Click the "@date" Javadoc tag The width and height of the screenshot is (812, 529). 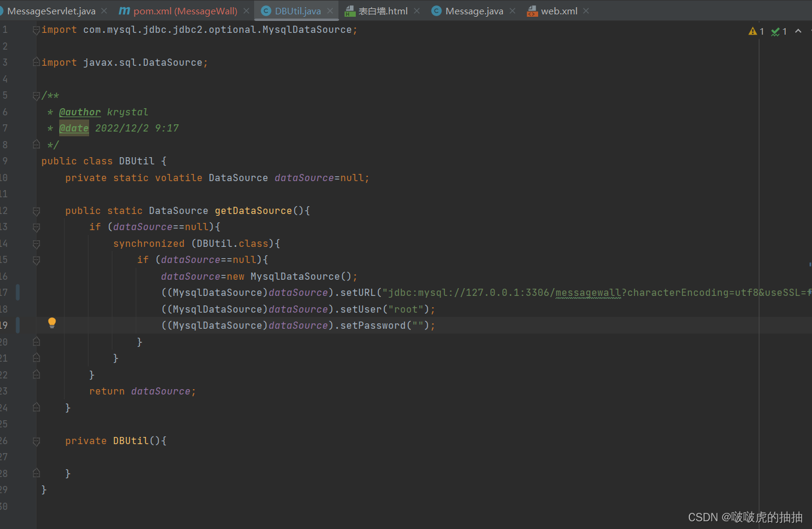(x=74, y=128)
